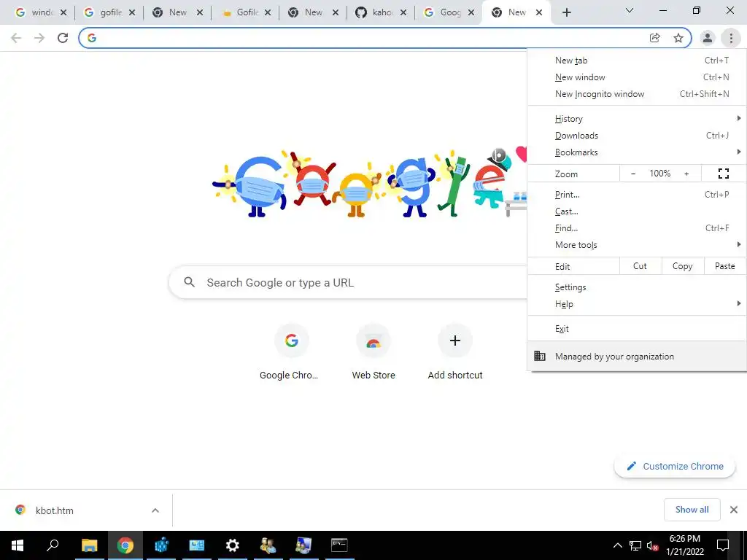Switch to the GitHub 'kaho' tab
This screenshot has height=560, width=747.
click(x=381, y=13)
